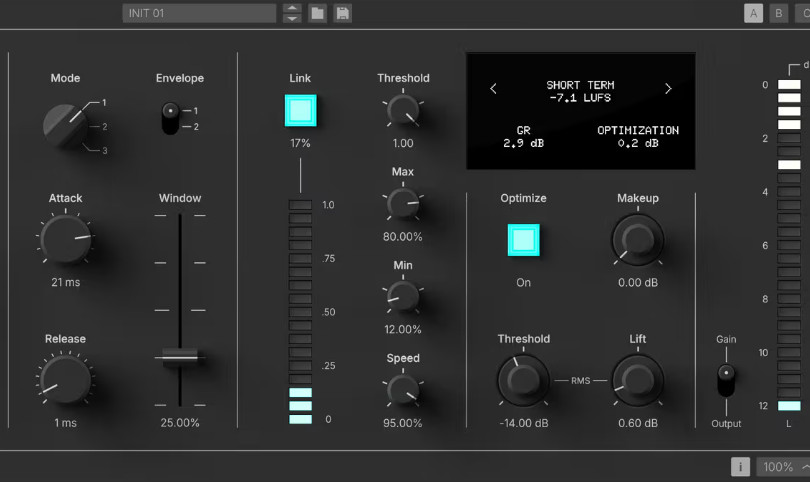Click the Makeup gain knob

[637, 239]
